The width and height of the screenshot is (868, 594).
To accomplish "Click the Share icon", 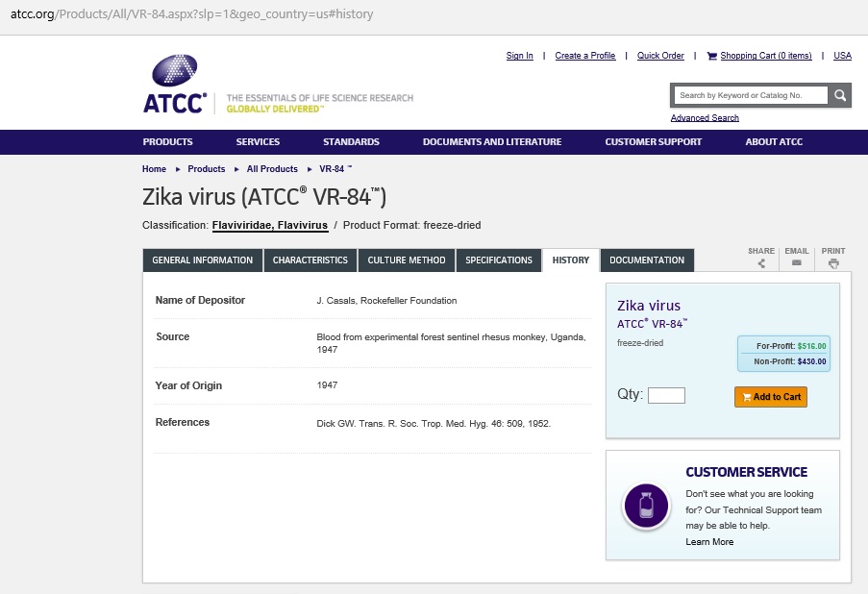I will click(761, 263).
